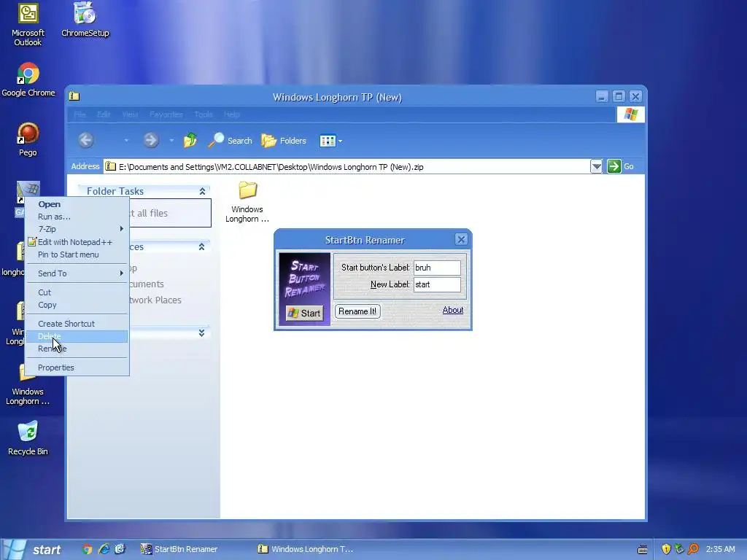The height and width of the screenshot is (560, 747).
Task: Expand the Address bar dropdown
Action: tap(597, 166)
